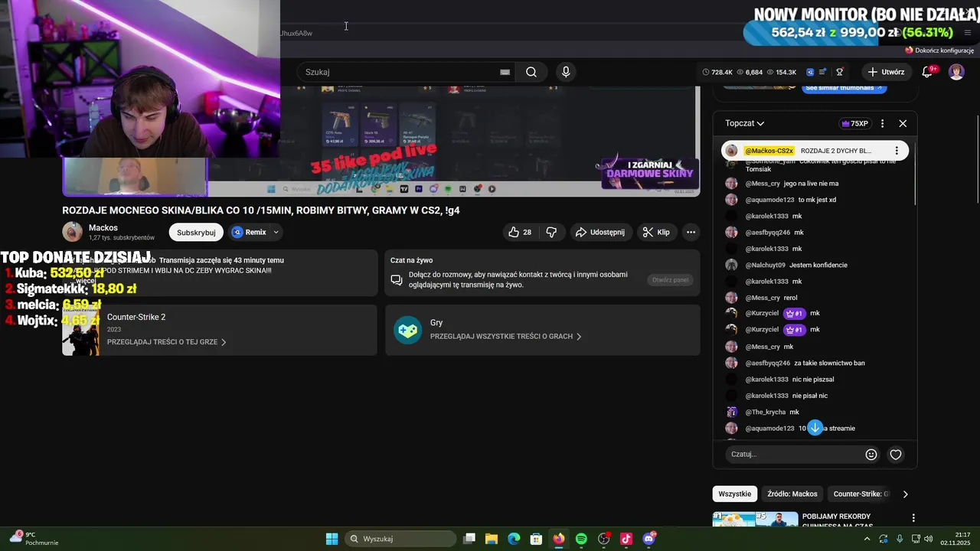This screenshot has height=551, width=980.
Task: Like the stream with thumbs up
Action: 520,232
